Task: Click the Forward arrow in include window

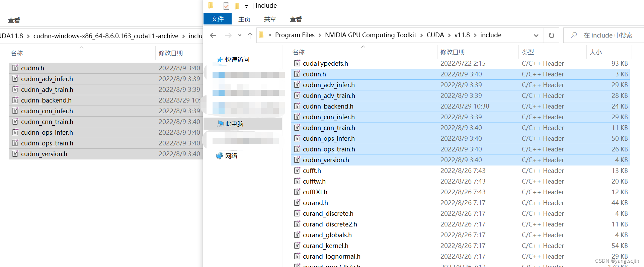Action: tap(228, 35)
